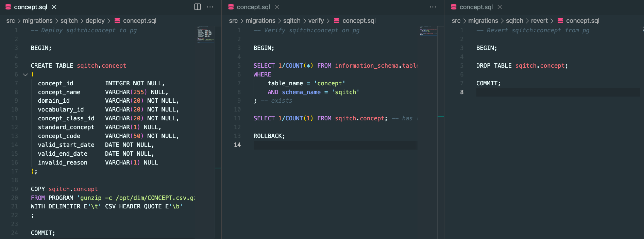Click the minimap thumbnail in the deploy editor
The width and height of the screenshot is (644, 239).
click(205, 34)
